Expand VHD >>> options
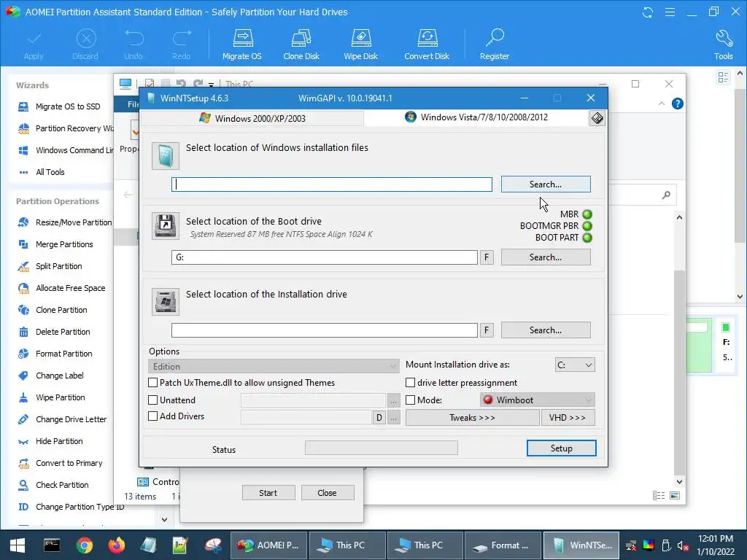 pos(568,418)
